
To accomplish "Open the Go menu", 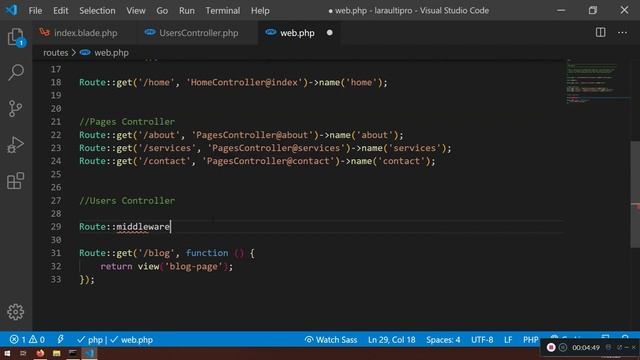I will coord(162,11).
